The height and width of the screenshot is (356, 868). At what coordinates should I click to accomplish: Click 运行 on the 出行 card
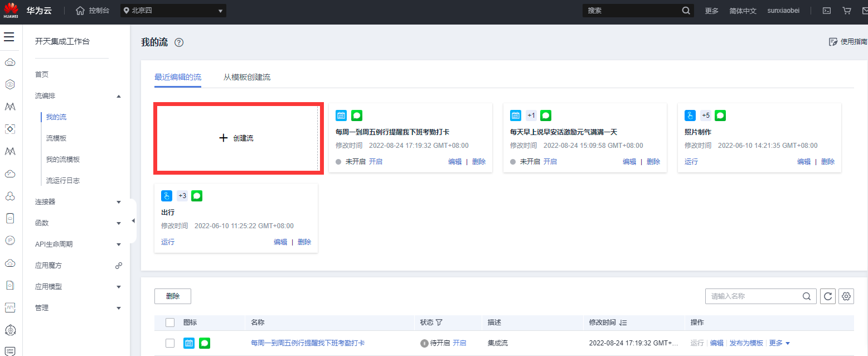(168, 242)
